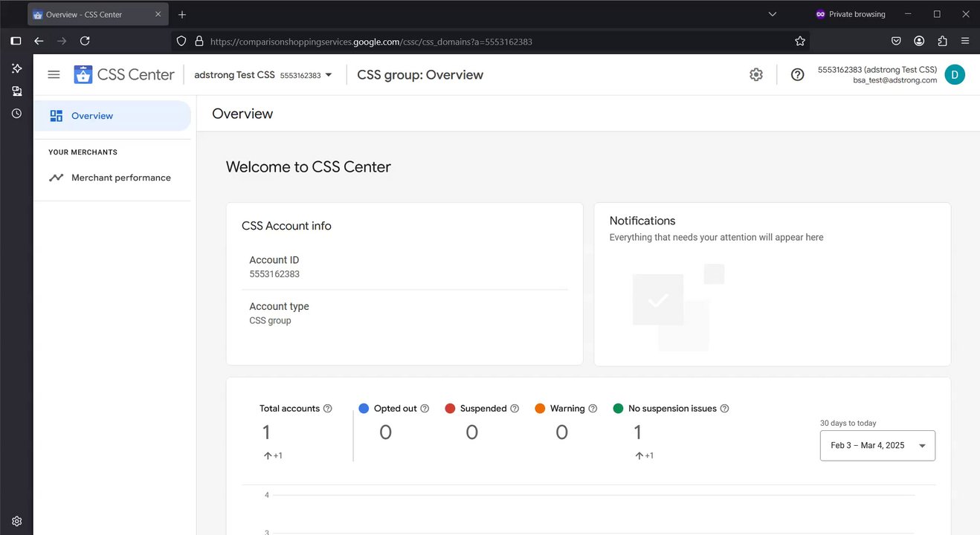Open the CSS Center settings gear
The height and width of the screenshot is (535, 980).
(756, 74)
